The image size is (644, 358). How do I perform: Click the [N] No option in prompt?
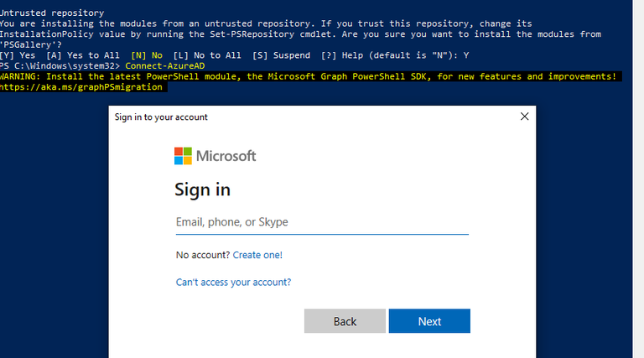[x=147, y=55]
